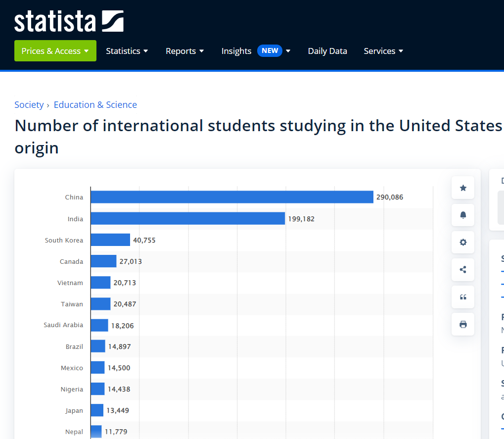The height and width of the screenshot is (439, 504).
Task: Click the 40,755 value label
Action: pyautogui.click(x=144, y=240)
